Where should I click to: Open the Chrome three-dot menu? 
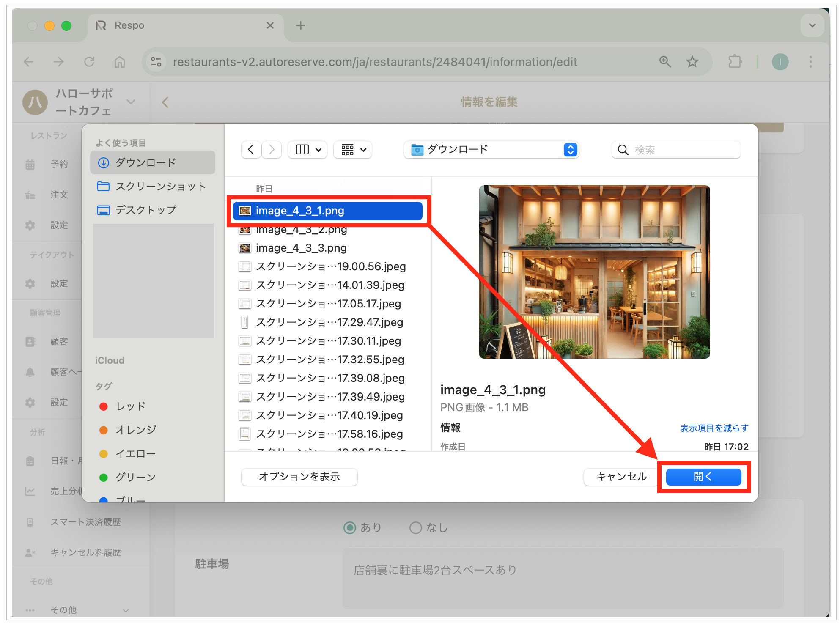point(810,62)
